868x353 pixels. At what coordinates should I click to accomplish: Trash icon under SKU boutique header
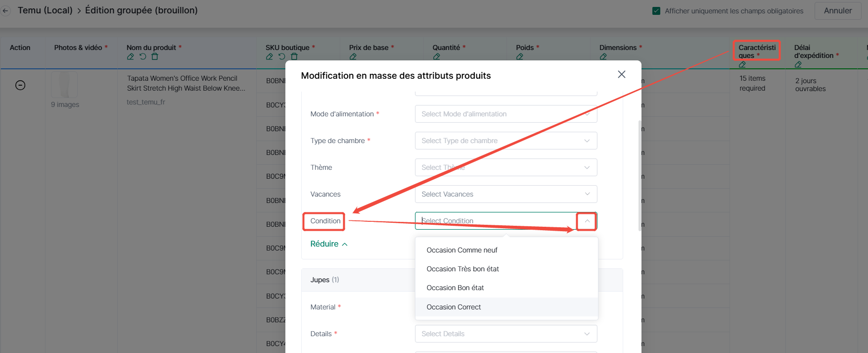tap(294, 56)
